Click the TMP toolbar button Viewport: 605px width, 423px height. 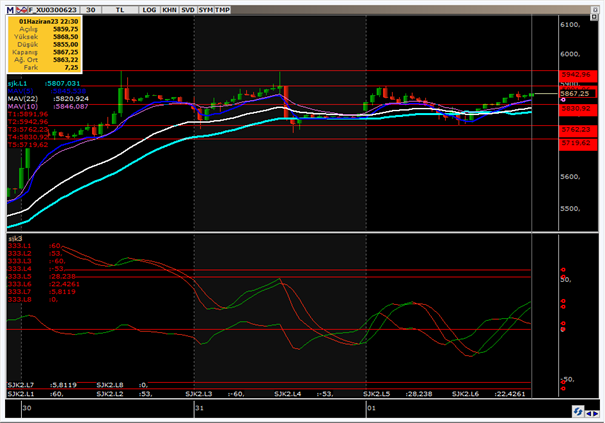223,10
